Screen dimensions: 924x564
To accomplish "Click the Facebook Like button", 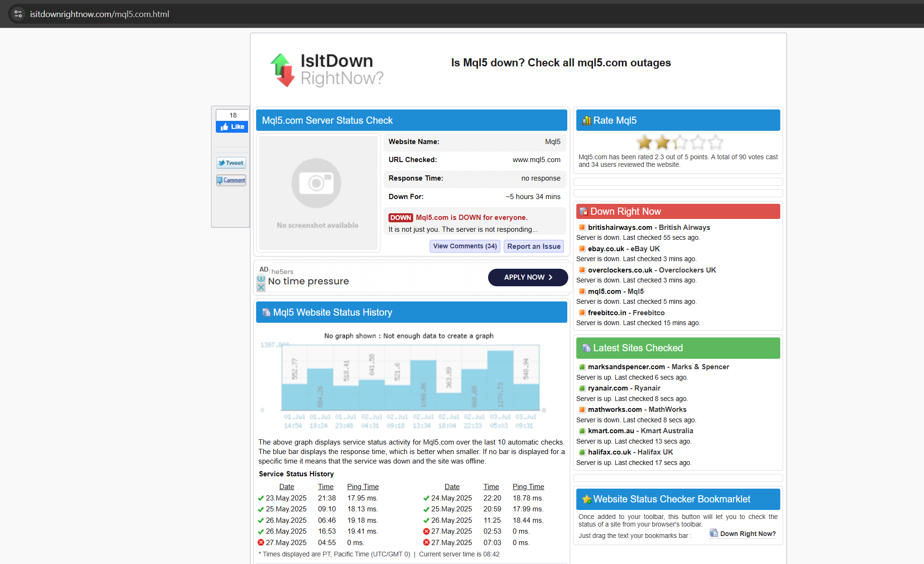I will pyautogui.click(x=232, y=127).
